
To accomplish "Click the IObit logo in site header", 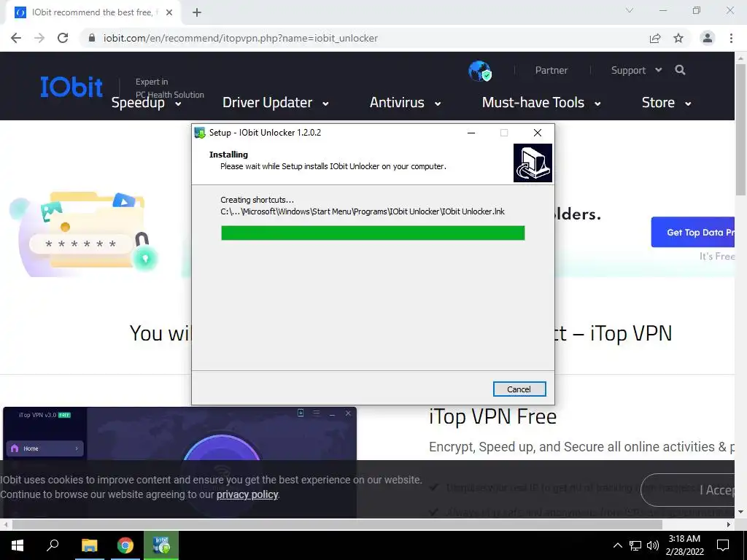I will click(x=71, y=87).
